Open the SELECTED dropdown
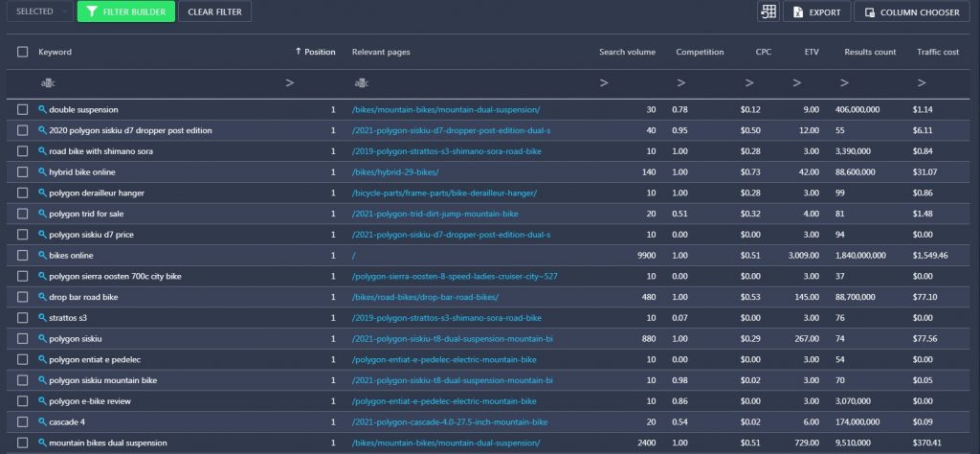This screenshot has height=454, width=980. [x=40, y=11]
